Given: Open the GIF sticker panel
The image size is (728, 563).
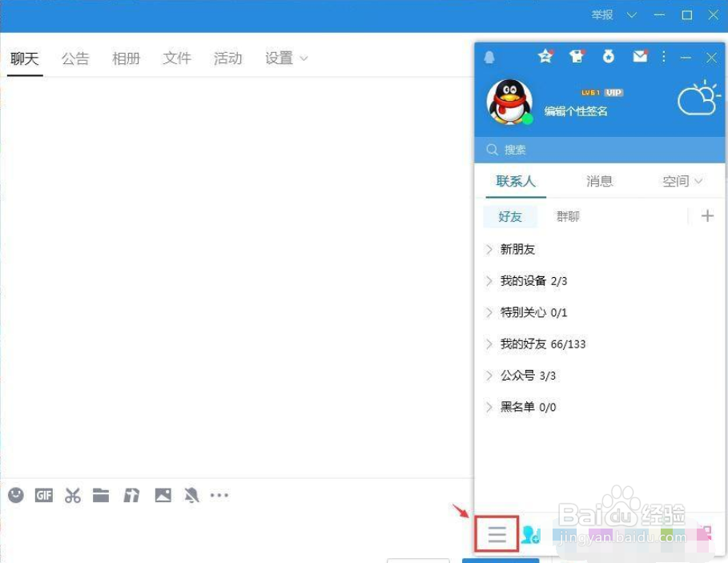Looking at the screenshot, I should click(x=43, y=495).
